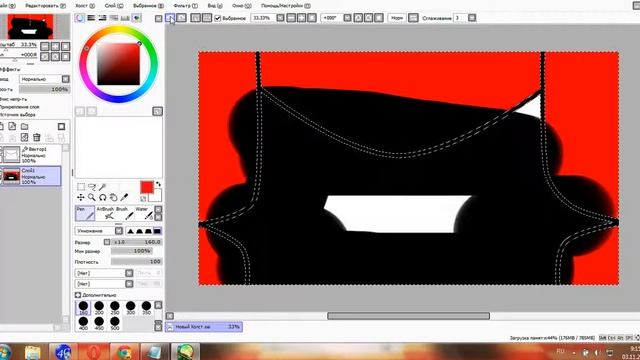The image size is (640, 360).
Task: Select the Lasso tool
Action: click(x=92, y=187)
